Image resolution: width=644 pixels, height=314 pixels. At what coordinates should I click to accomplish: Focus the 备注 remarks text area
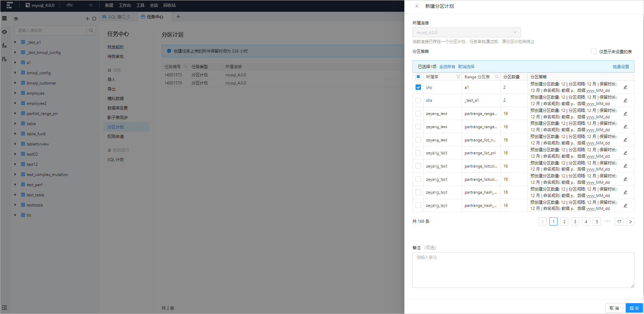point(523,270)
